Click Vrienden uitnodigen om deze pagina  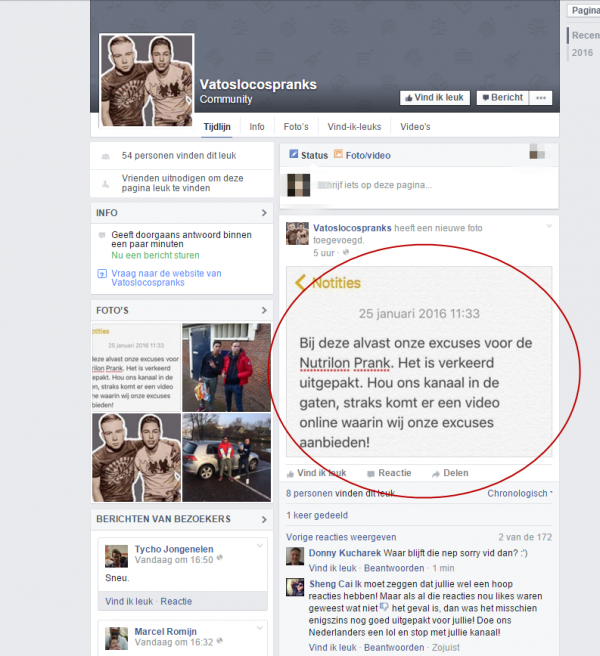click(x=182, y=183)
